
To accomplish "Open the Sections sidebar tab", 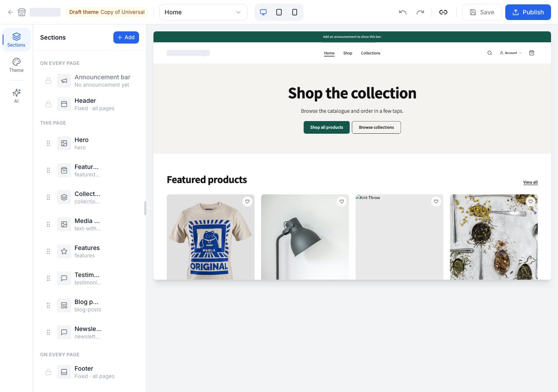I will click(x=17, y=40).
